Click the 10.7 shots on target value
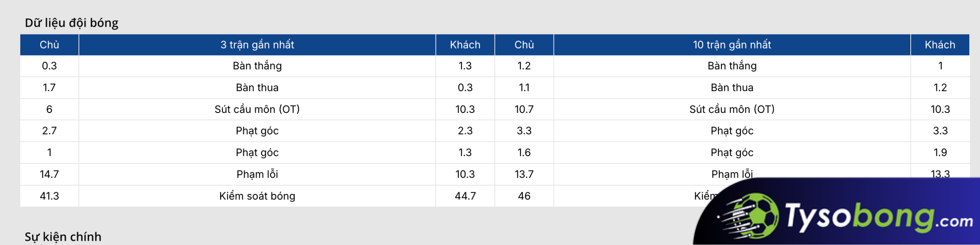980x245 pixels. (x=524, y=109)
